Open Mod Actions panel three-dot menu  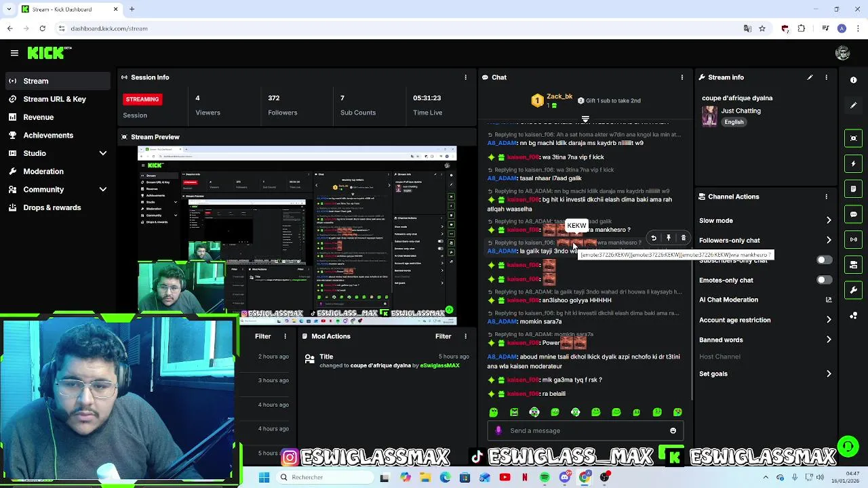pyautogui.click(x=465, y=336)
